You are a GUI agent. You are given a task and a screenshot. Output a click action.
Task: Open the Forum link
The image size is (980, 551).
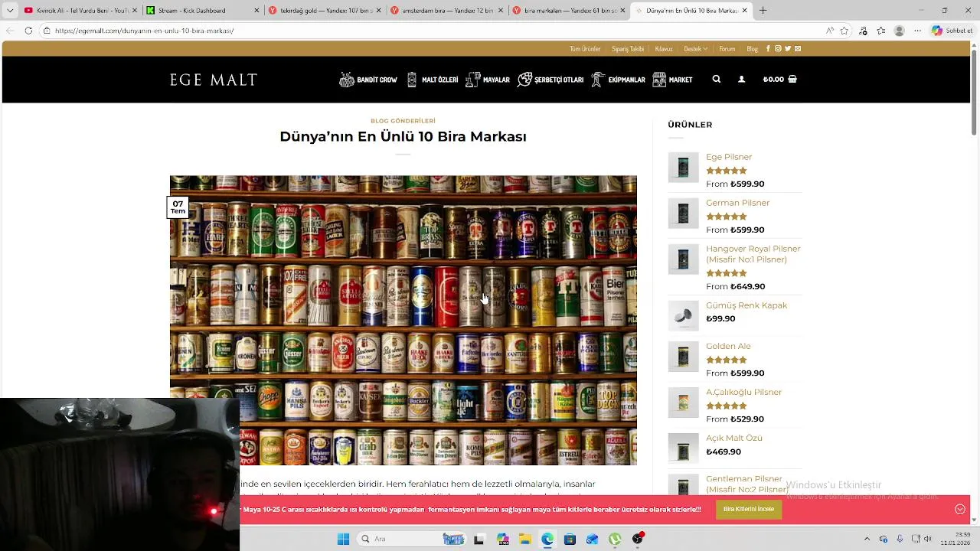point(727,48)
